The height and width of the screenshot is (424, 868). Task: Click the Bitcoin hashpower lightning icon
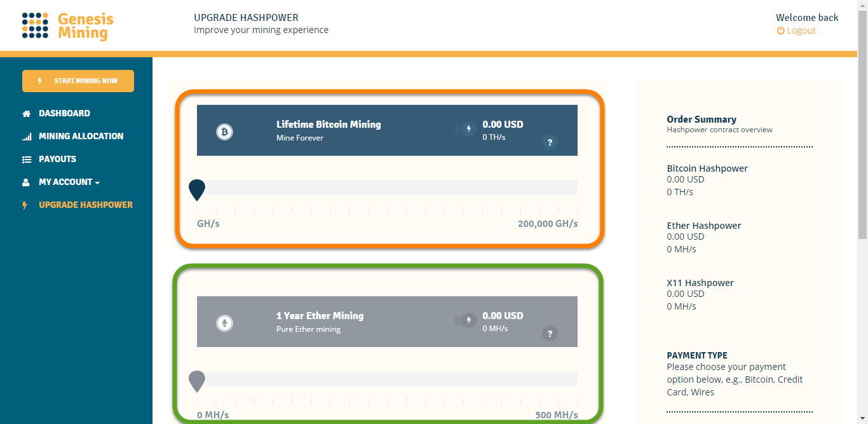pyautogui.click(x=469, y=129)
